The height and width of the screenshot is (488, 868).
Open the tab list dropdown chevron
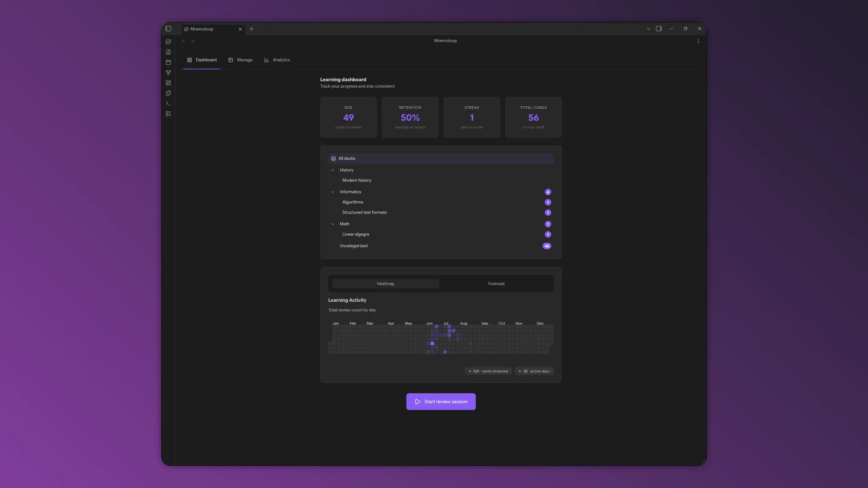point(648,29)
